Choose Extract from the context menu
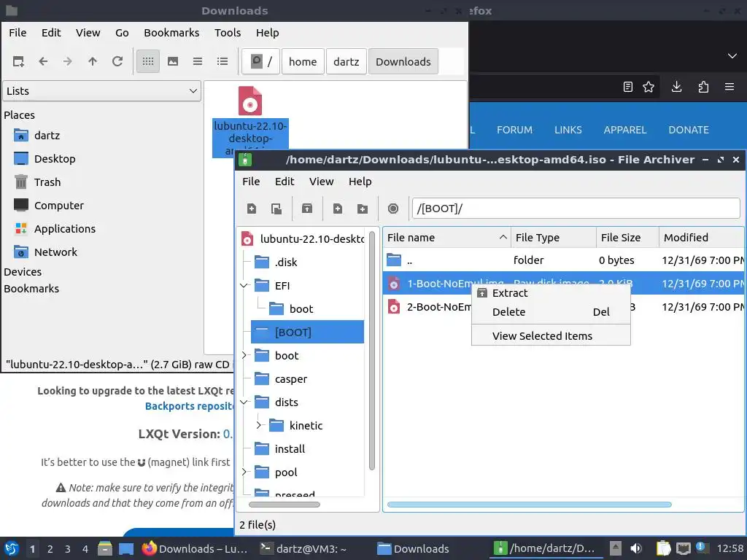The height and width of the screenshot is (560, 747). 551,293
